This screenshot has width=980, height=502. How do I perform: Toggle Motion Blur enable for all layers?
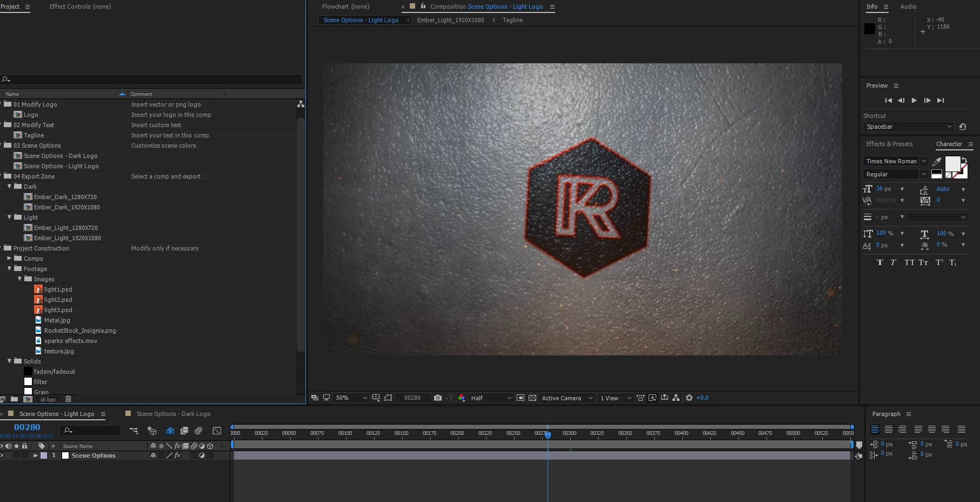pyautogui.click(x=198, y=431)
